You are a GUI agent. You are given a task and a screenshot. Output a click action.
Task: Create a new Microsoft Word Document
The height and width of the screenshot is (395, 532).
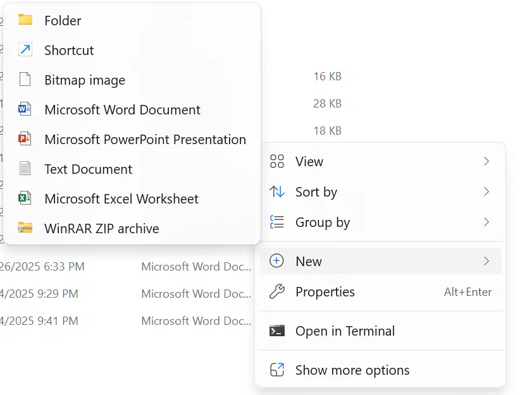[132, 109]
